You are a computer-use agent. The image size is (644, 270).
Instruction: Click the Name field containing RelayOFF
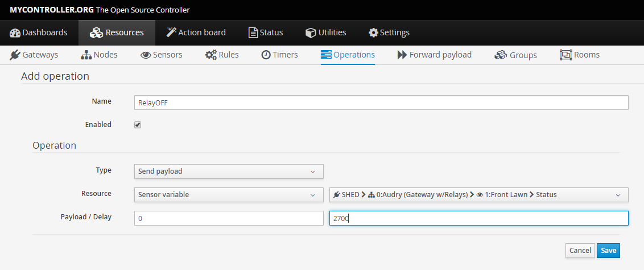(x=381, y=103)
